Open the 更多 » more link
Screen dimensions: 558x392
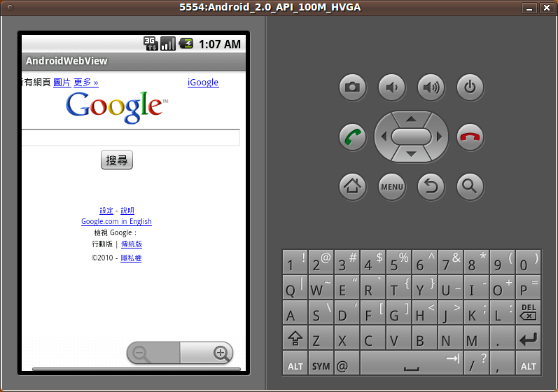tap(85, 82)
